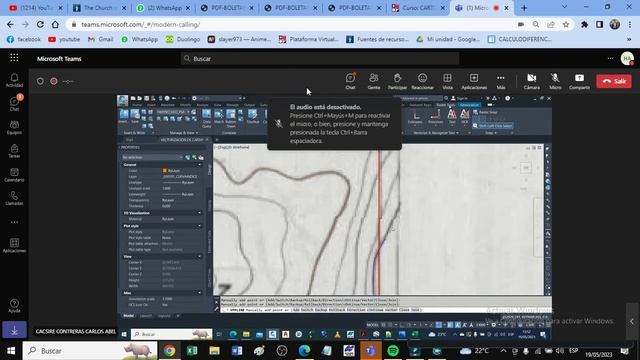Open Excel from the Windows taskbar
This screenshot has width=640, height=360.
coord(192,351)
